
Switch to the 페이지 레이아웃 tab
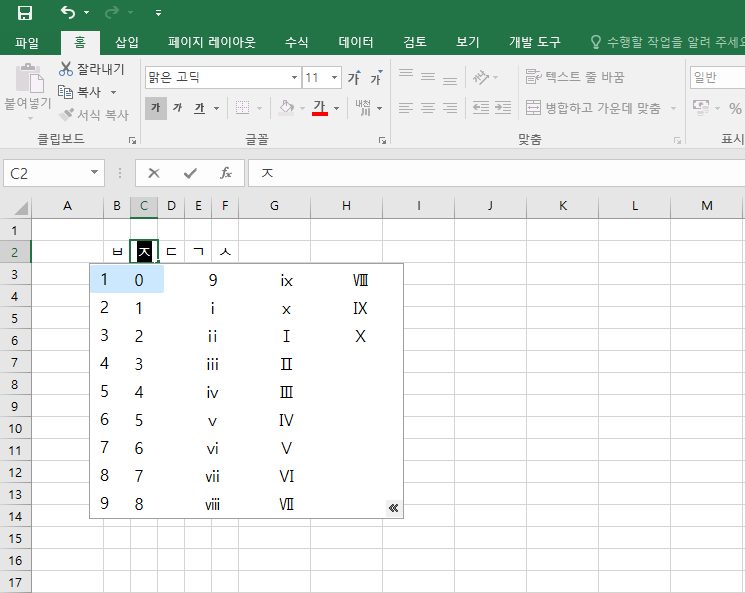pos(211,43)
